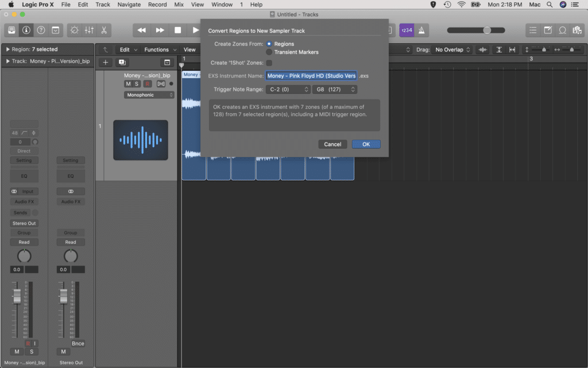Click Read automation on Stereo Out strip
This screenshot has height=368, width=588.
71,242
